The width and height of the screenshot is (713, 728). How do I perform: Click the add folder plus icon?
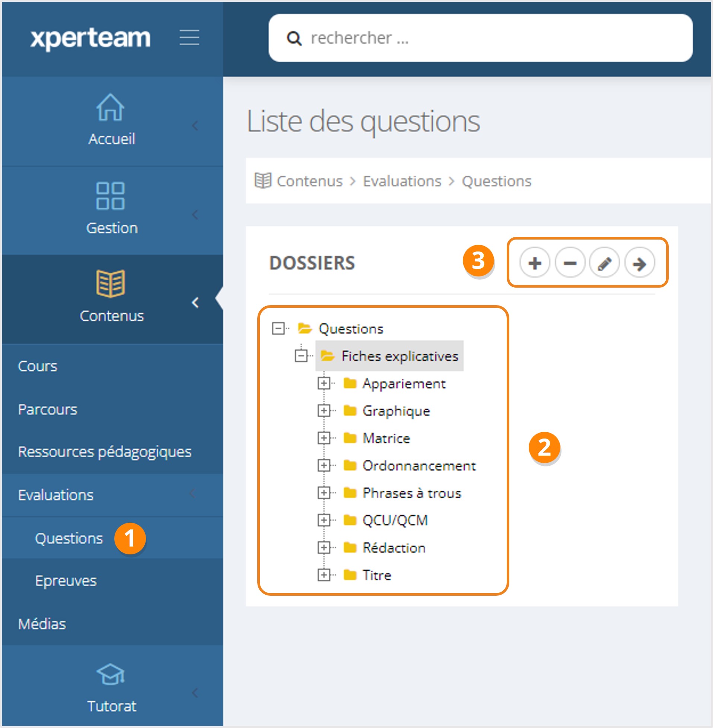point(534,263)
